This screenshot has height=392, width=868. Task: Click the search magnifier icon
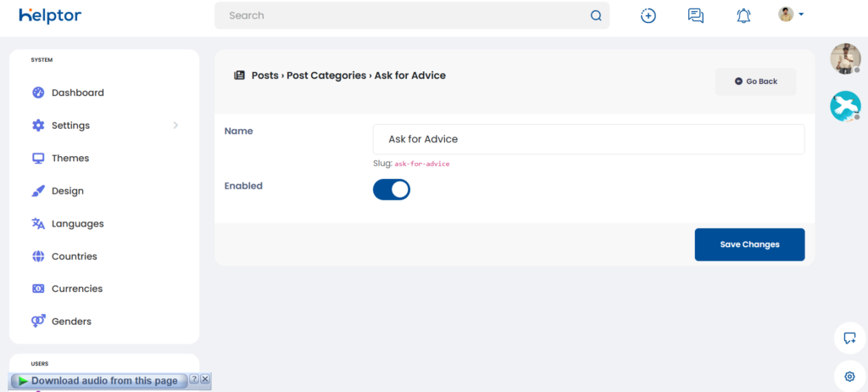pyautogui.click(x=596, y=15)
